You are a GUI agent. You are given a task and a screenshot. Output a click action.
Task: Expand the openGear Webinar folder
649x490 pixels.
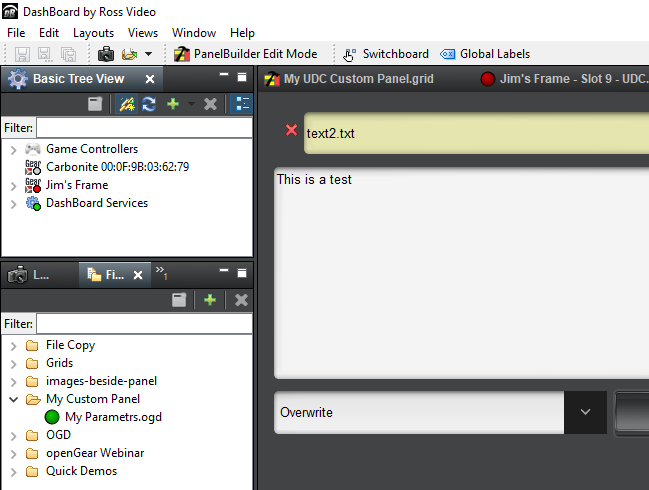(x=13, y=454)
